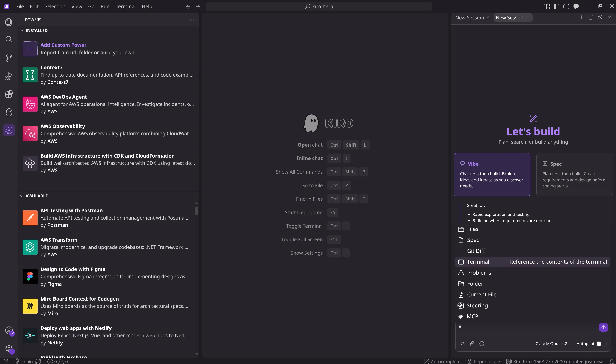This screenshot has height=364, width=616.
Task: Choose Problems from context list
Action: tap(532, 273)
